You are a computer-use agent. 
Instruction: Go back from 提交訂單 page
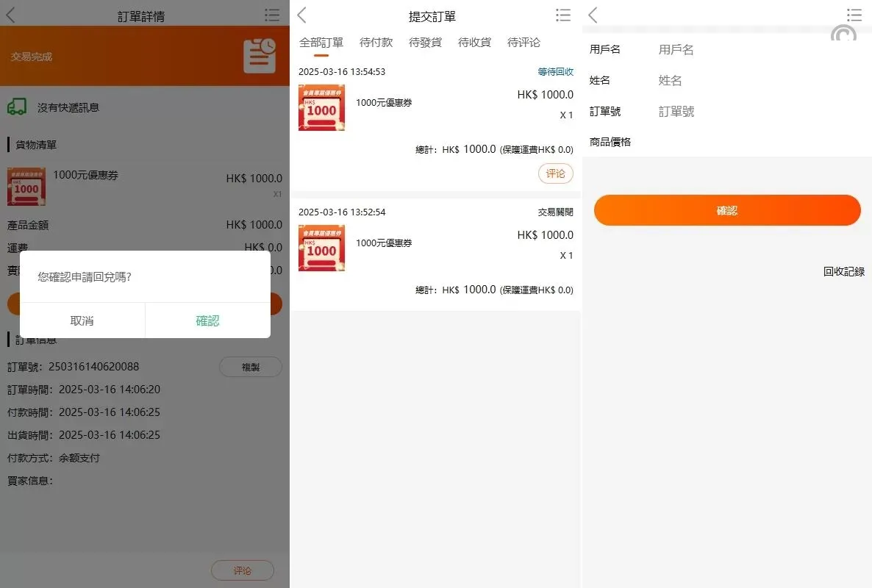pos(301,15)
